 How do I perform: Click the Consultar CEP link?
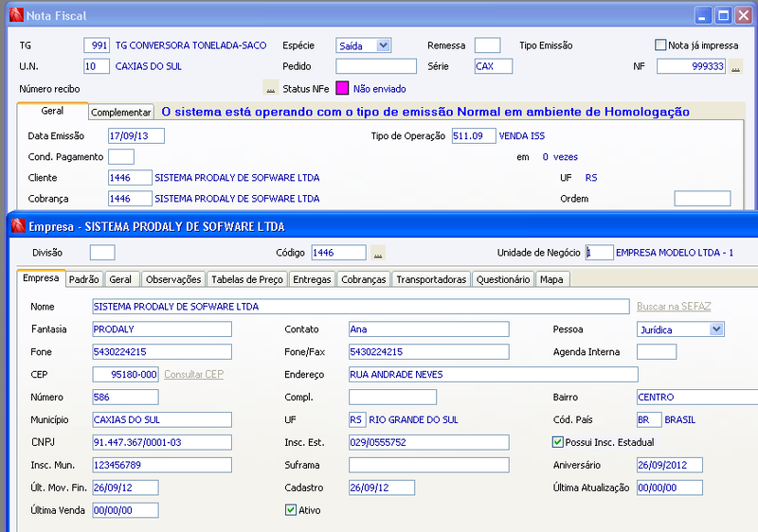point(194,374)
